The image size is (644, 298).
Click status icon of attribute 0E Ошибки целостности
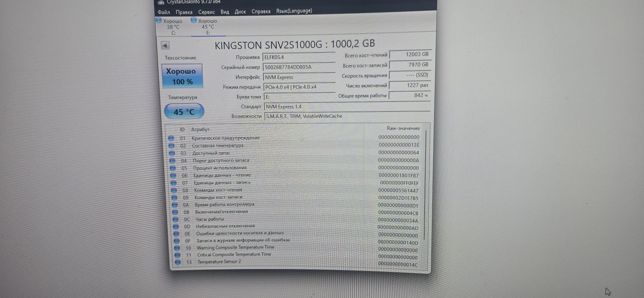(x=176, y=234)
